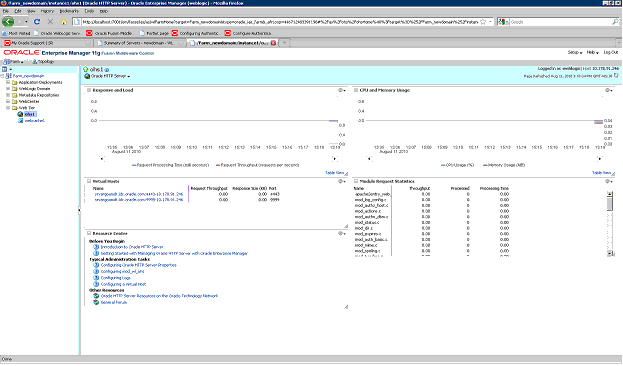The height and width of the screenshot is (366, 623).
Task: Open the Bookmarks menu
Action: click(69, 11)
